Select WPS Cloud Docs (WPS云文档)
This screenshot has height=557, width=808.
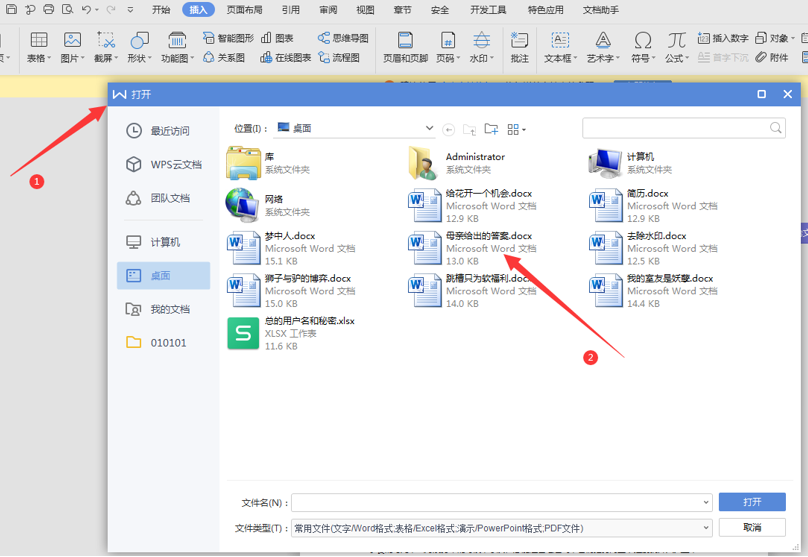pyautogui.click(x=164, y=164)
